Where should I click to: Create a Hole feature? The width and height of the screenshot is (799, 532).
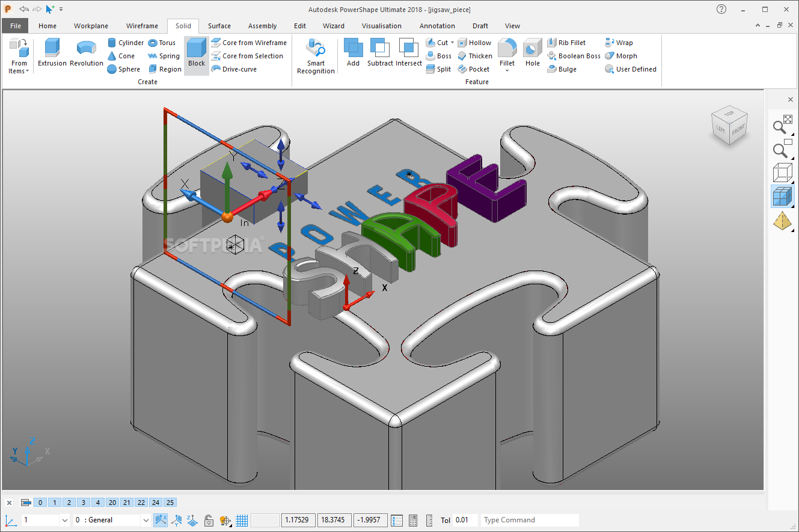click(532, 52)
